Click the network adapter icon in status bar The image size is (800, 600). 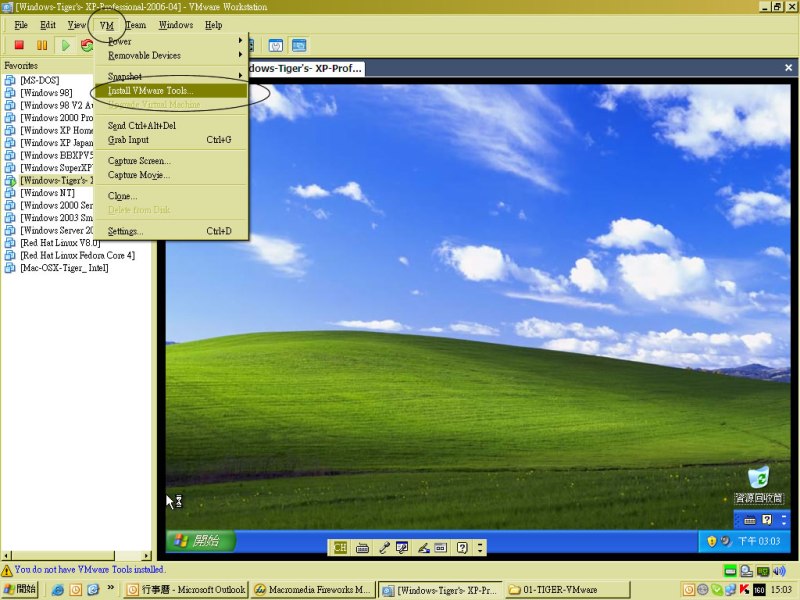tap(763, 571)
